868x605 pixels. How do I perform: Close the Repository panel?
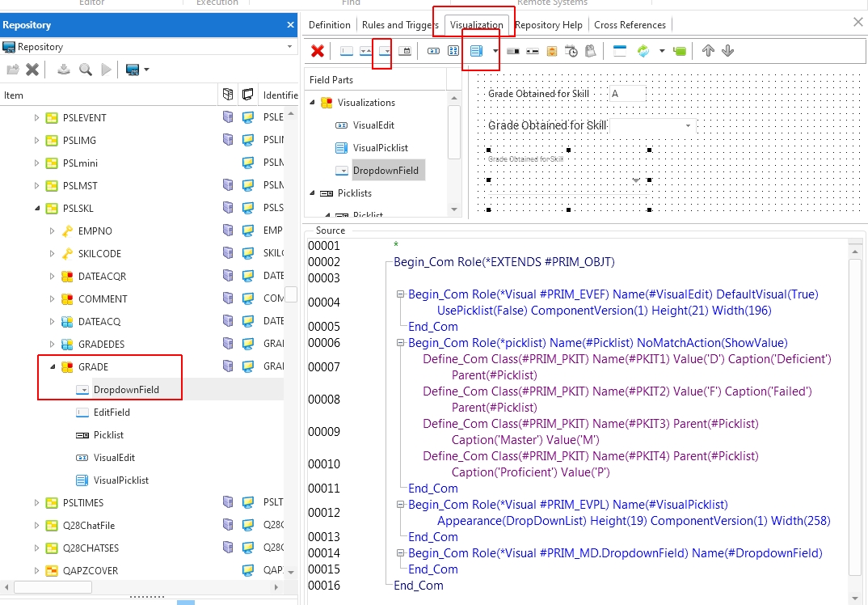(x=290, y=25)
